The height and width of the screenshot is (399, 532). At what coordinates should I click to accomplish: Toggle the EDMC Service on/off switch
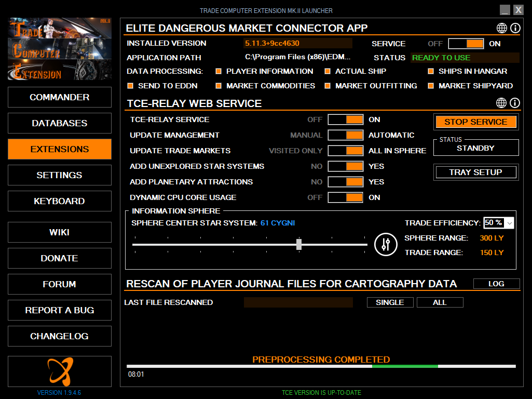pos(466,44)
